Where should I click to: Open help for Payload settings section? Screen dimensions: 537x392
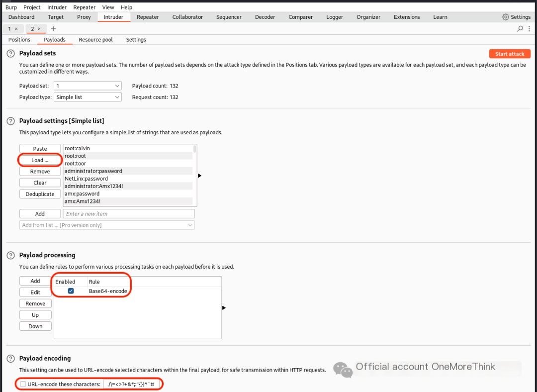point(10,121)
